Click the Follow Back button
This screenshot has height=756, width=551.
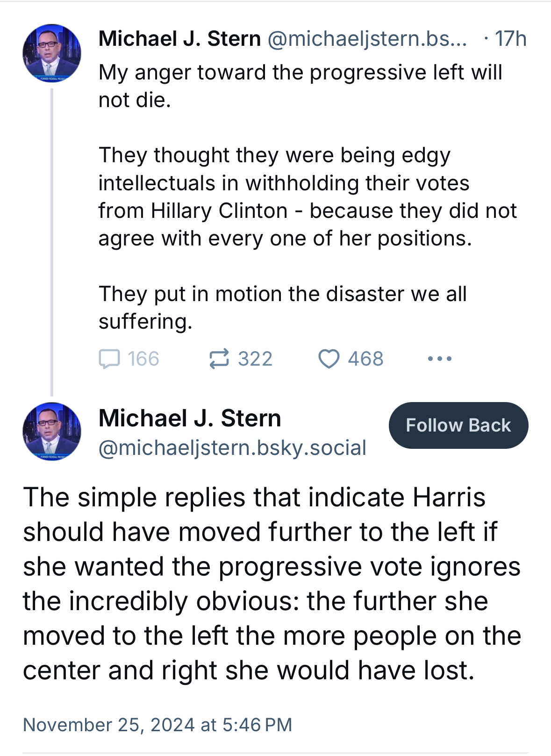point(458,425)
